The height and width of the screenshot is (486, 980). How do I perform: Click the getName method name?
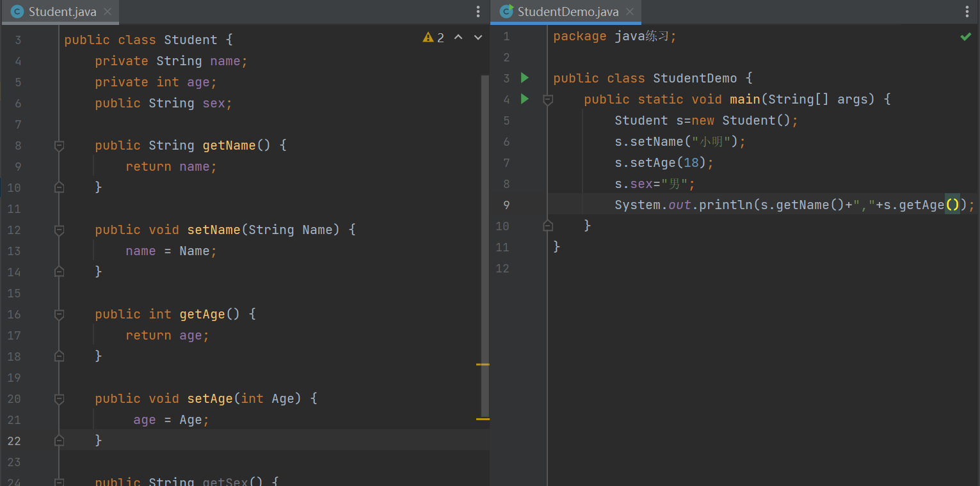(x=229, y=146)
